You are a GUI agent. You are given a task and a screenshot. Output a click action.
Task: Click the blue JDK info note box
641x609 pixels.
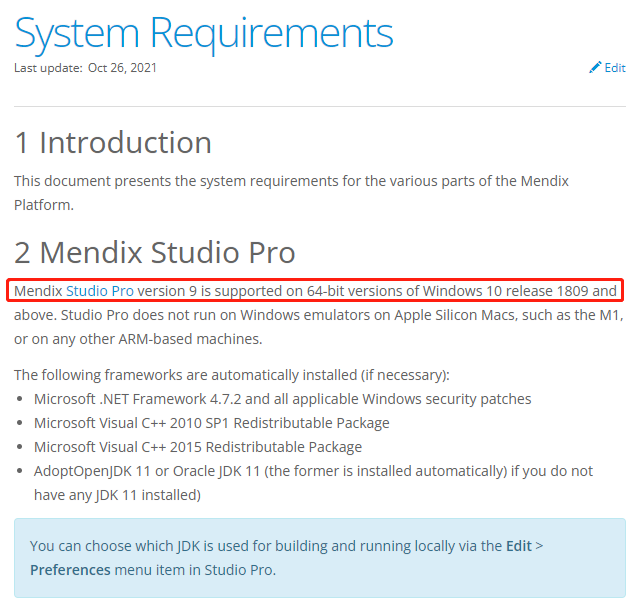(x=320, y=558)
